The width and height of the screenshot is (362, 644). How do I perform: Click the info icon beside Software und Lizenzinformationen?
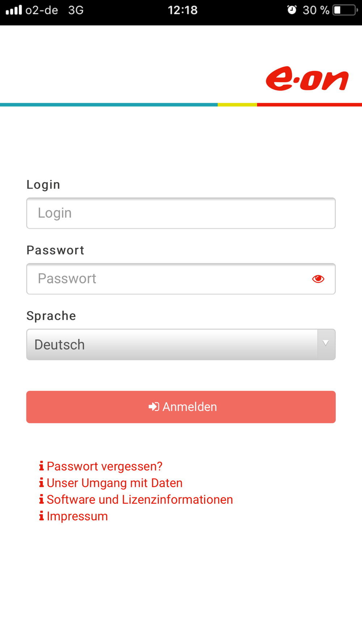point(42,499)
